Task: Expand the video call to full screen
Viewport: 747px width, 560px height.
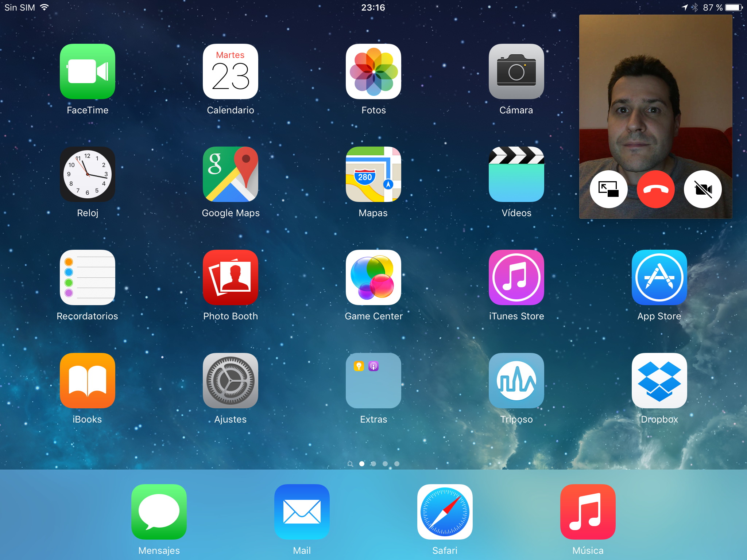Action: (608, 189)
